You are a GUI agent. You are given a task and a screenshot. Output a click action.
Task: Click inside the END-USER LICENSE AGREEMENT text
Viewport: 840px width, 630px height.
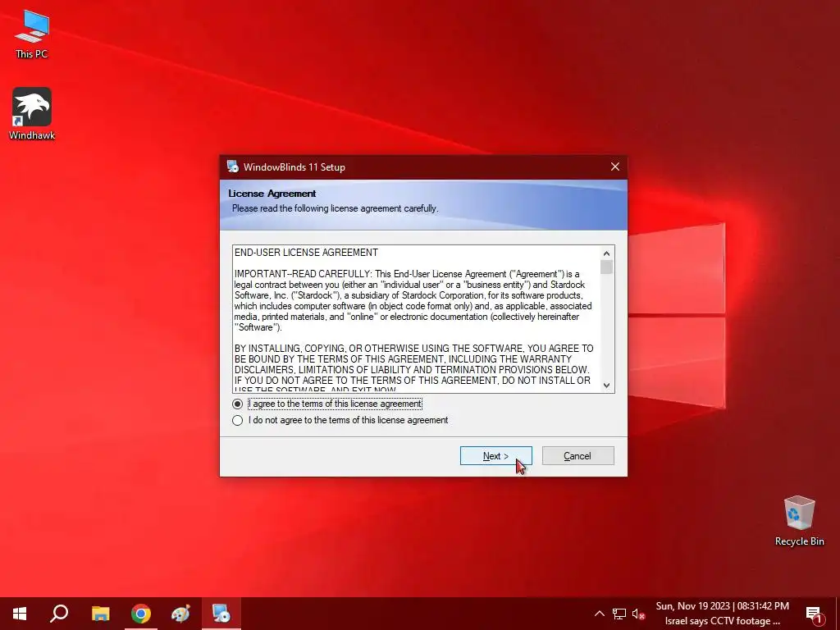point(417,319)
